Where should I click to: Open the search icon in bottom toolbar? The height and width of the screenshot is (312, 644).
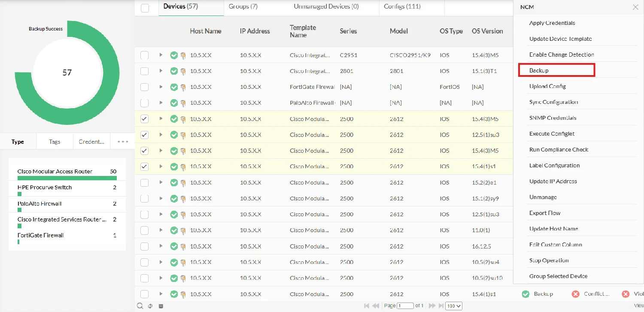click(x=140, y=306)
